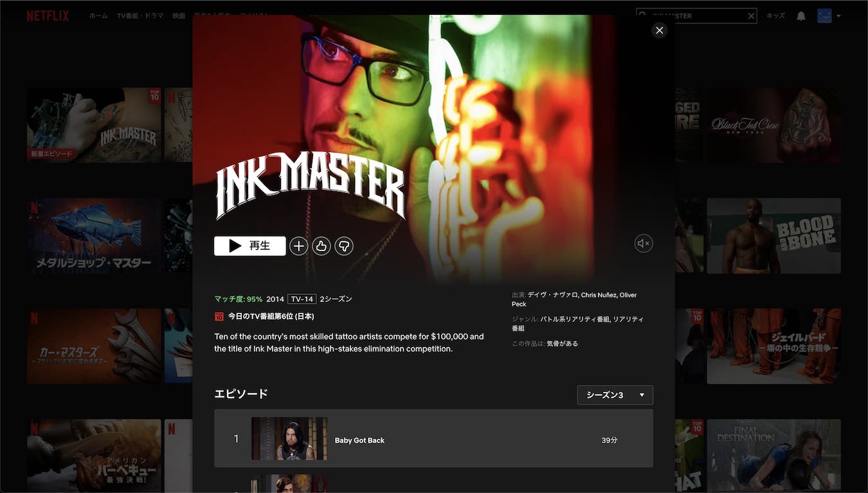The height and width of the screenshot is (493, 868).
Task: Open your profile avatar icon
Action: pyautogui.click(x=824, y=15)
